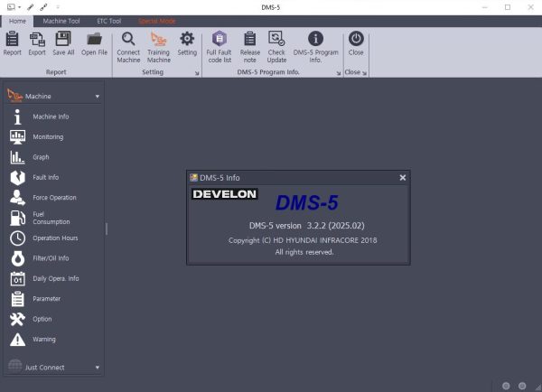Close the DMS-5 Info dialog
The image size is (542, 392).
pos(403,178)
